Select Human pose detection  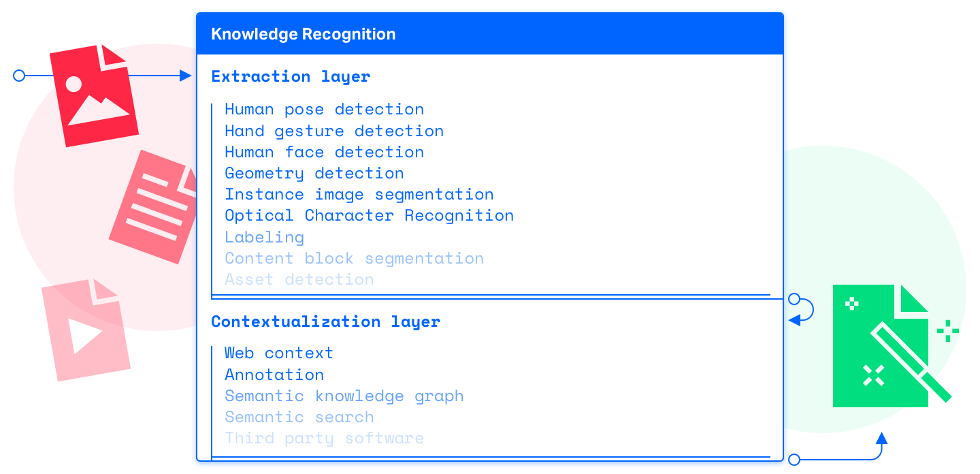coord(325,110)
